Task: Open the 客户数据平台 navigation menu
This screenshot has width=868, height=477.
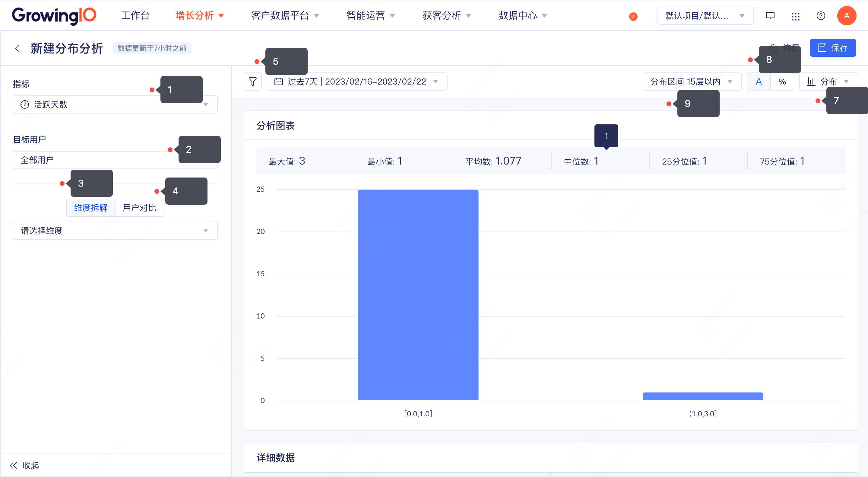Action: [x=285, y=15]
